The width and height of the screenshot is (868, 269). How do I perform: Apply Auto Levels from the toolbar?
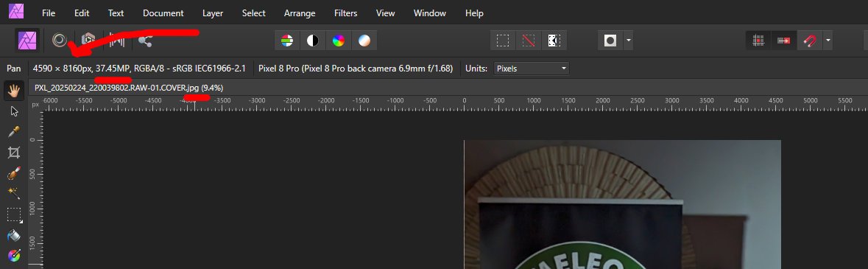coord(286,41)
